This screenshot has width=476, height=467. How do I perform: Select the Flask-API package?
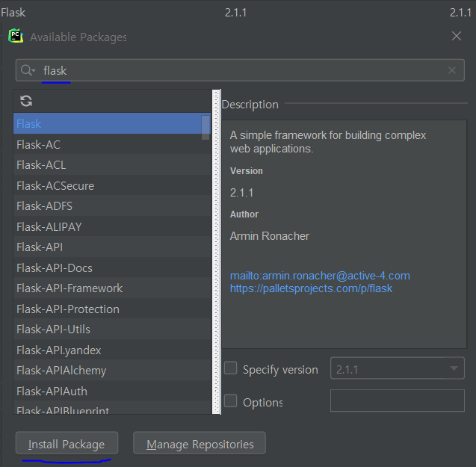112,247
